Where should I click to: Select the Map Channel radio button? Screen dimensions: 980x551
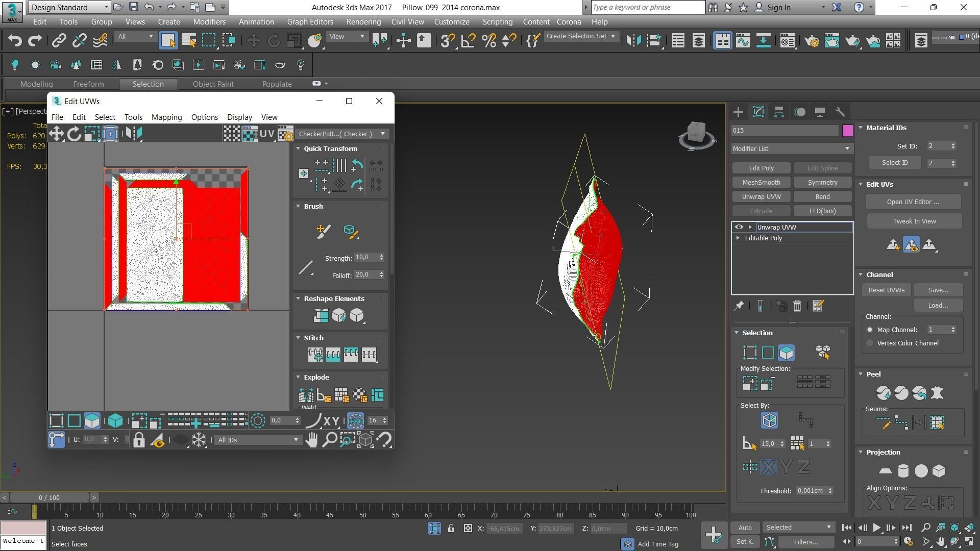pos(870,330)
